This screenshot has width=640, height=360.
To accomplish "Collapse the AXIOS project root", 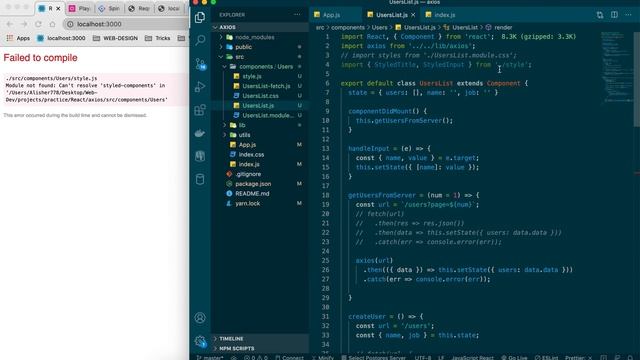I will [x=260, y=27].
